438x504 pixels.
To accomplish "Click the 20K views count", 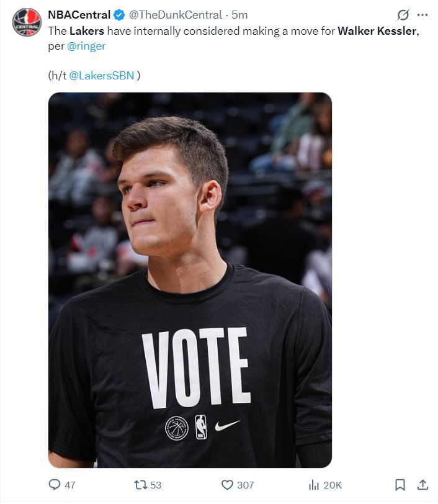I will tap(333, 485).
